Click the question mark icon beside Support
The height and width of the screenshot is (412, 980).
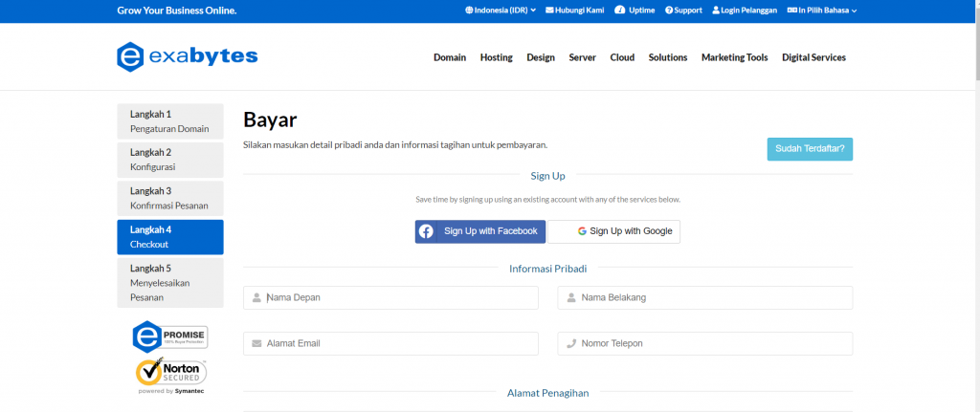[x=669, y=11]
